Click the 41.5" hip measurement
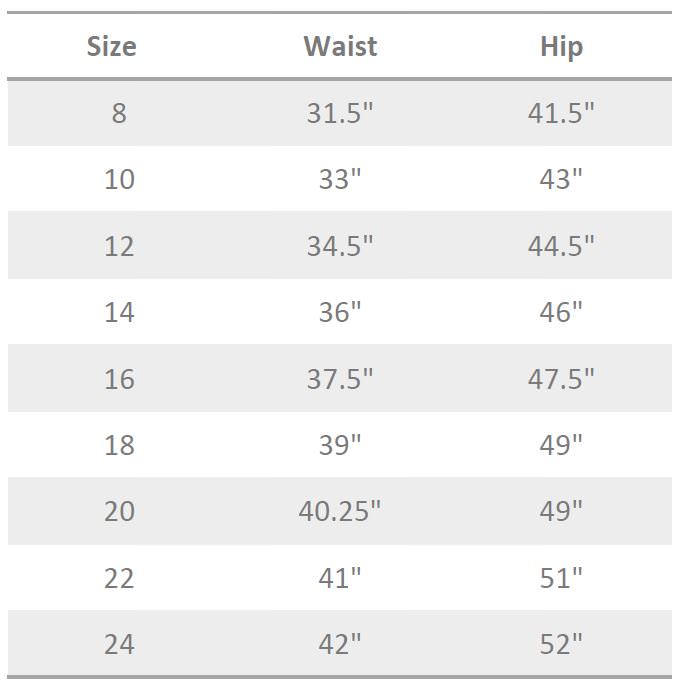The image size is (682, 687). point(561,113)
